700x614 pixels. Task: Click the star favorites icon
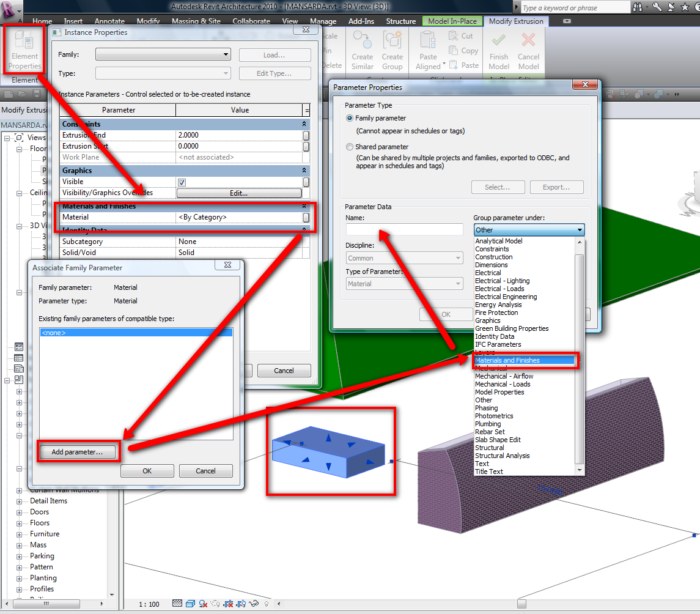(x=685, y=7)
